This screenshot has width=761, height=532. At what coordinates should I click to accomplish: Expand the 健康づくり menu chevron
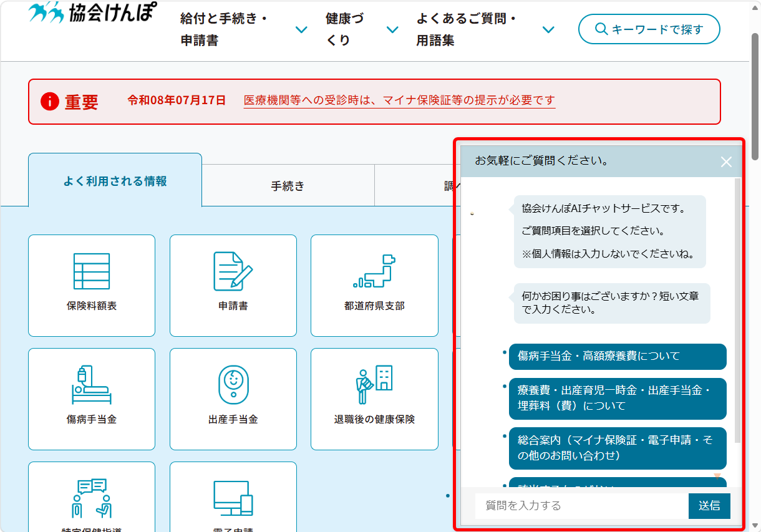[392, 29]
